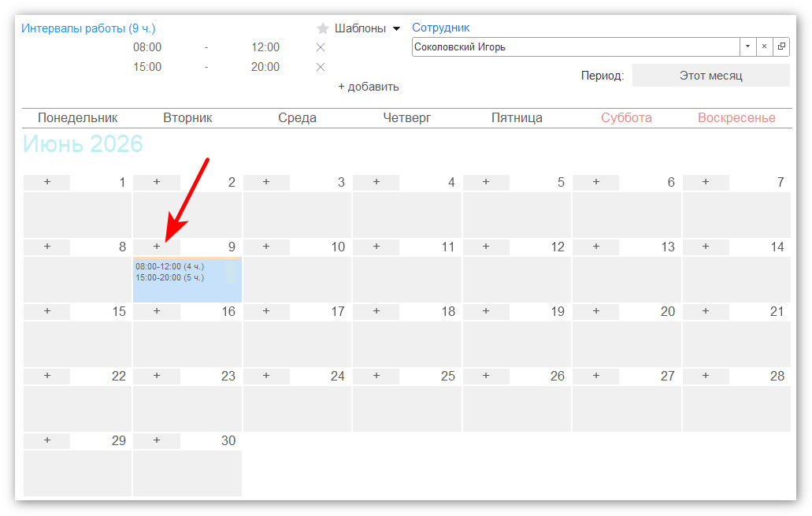
Task: Add interval with plus on June 9
Action: coord(157,247)
